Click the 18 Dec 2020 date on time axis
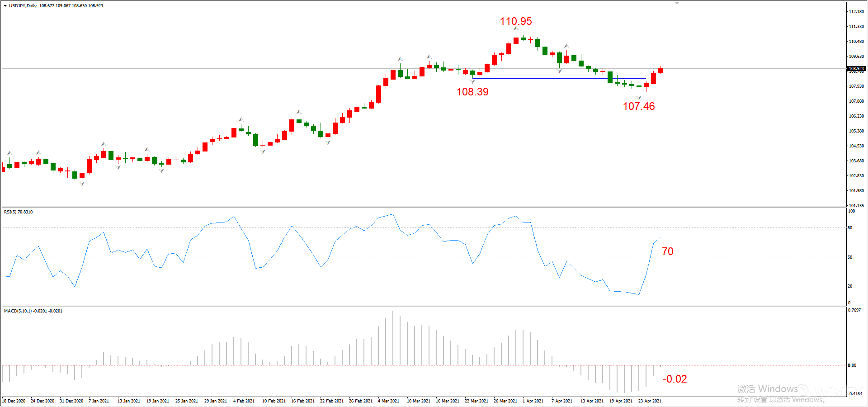Screen dimensions: 868x407 tap(14, 401)
